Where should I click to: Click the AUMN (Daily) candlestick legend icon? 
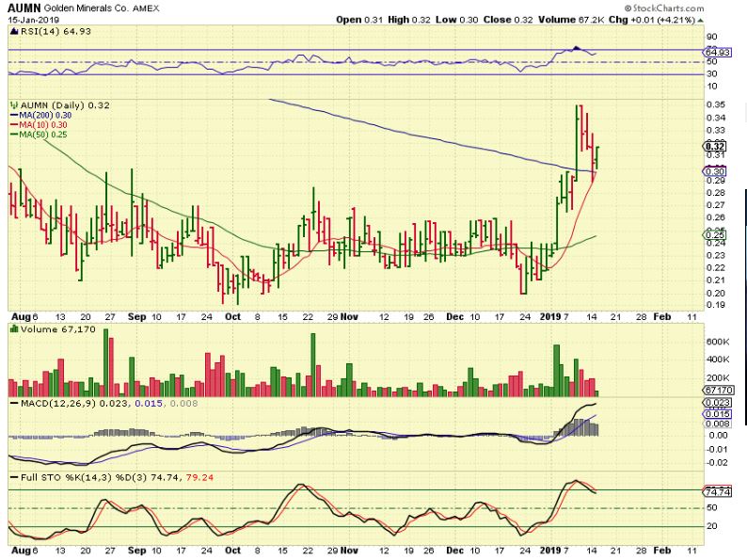pyautogui.click(x=11, y=105)
